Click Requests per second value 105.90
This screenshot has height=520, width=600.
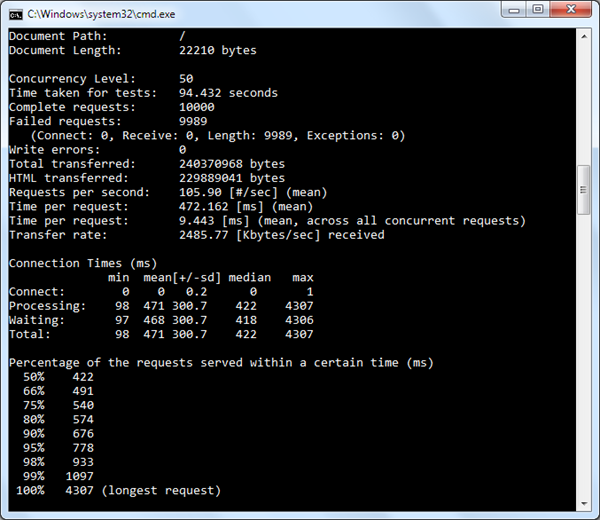point(200,192)
